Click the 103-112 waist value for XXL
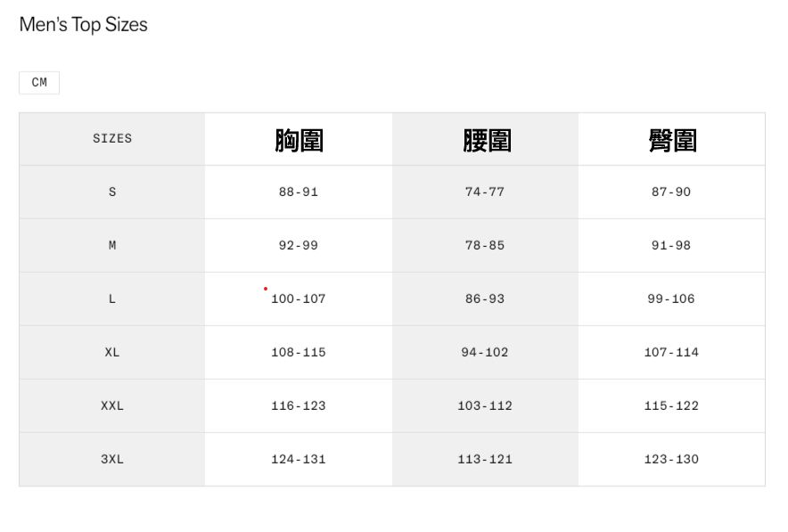 click(x=485, y=406)
